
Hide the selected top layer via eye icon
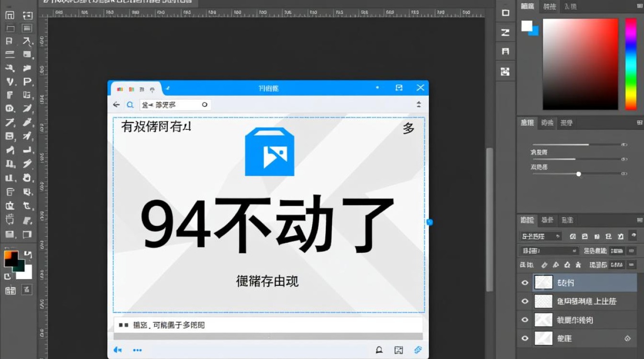[x=525, y=283]
